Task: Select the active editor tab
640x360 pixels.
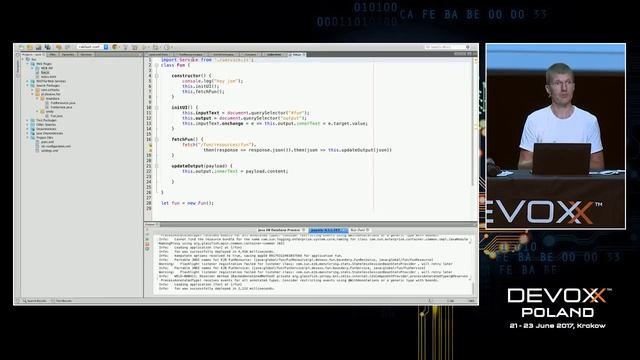Action: [x=297, y=54]
